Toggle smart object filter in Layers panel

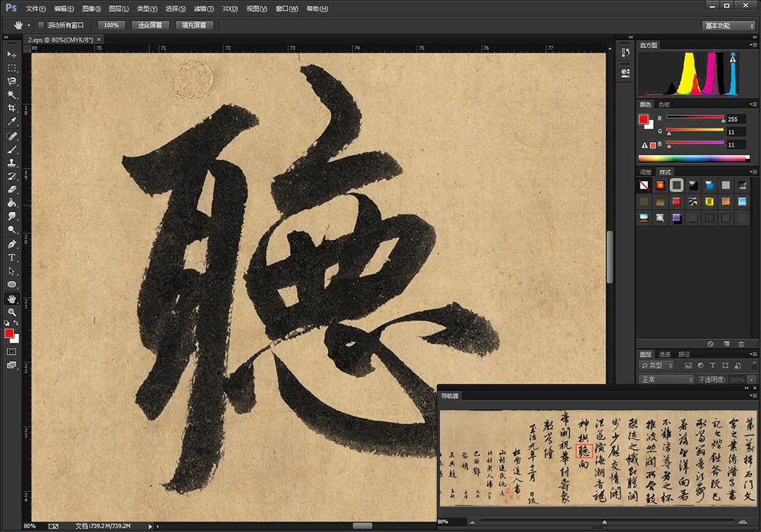(737, 366)
